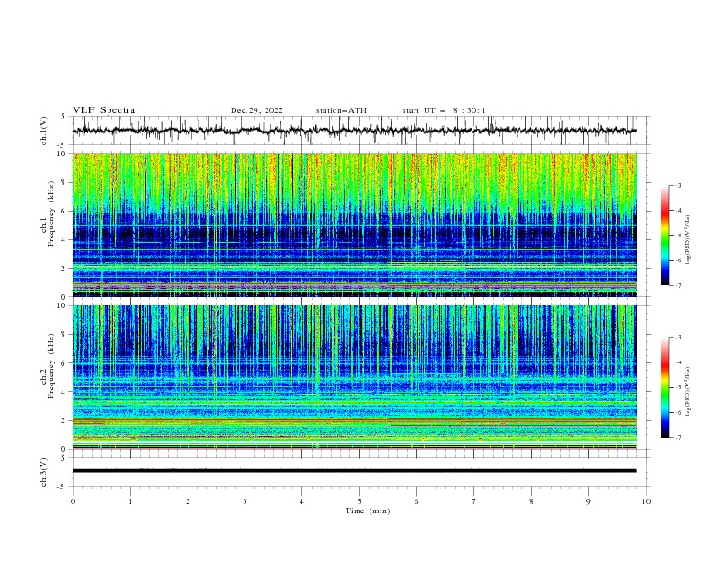Viewport: 728px width, 563px height.
Task: Click the log(PSD) label beside ch.2 colorbar
Action: point(688,392)
